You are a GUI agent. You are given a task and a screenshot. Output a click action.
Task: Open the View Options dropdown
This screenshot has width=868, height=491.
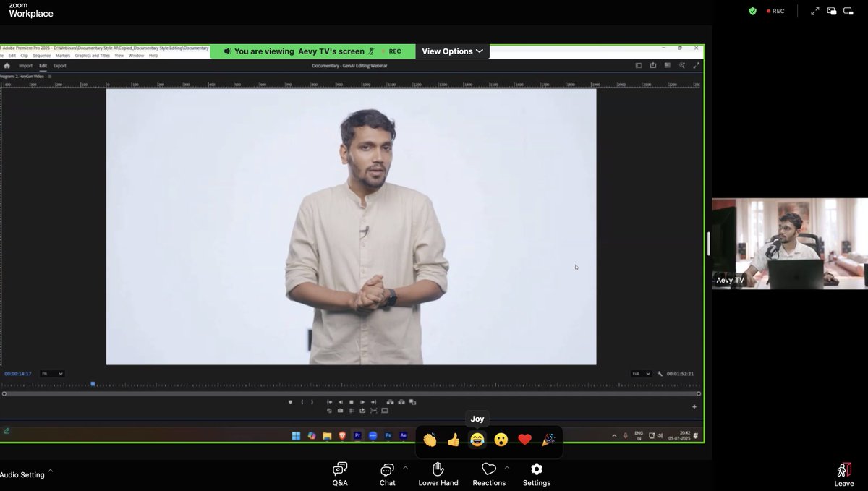pyautogui.click(x=452, y=51)
